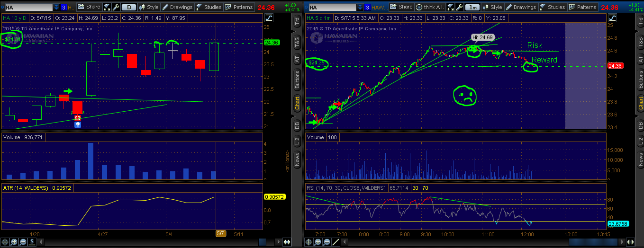Image resolution: width=644 pixels, height=248 pixels.
Task: Open Patterns in left daily chart toolbar
Action: click(239, 7)
